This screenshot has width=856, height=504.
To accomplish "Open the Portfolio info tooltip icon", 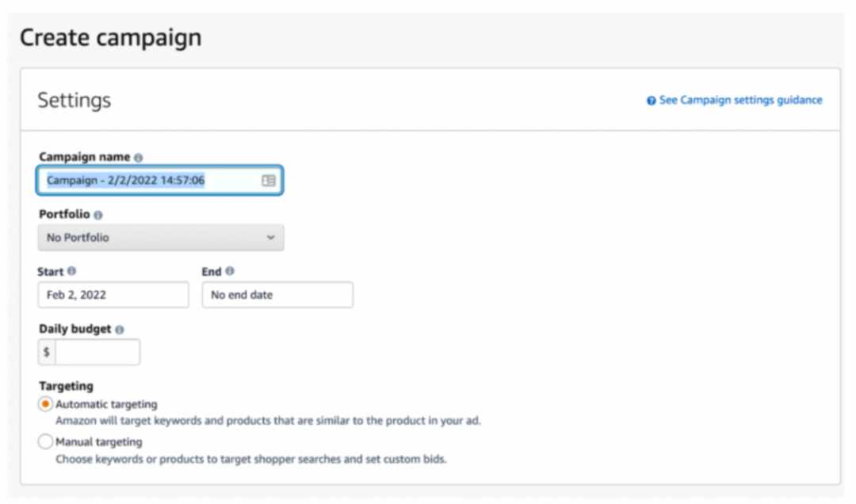I will pos(98,215).
